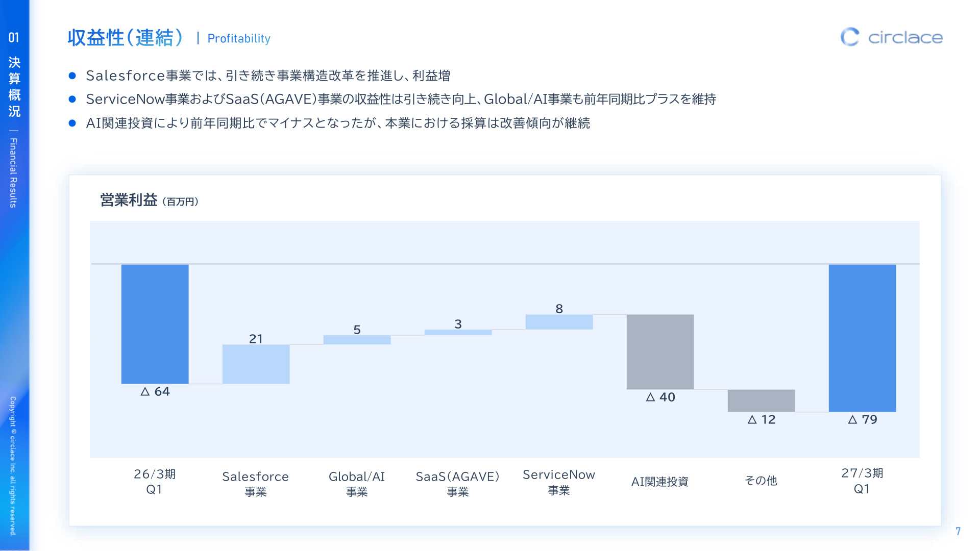
Task: Click the Profitability subtitle
Action: [239, 38]
